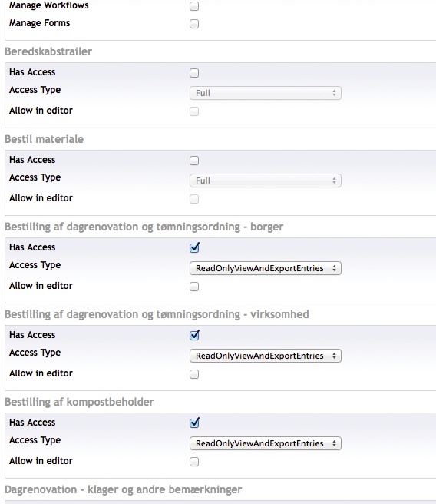Click the Bestilling af kompostbeholder heading
Screen dimensions: 436x504
79,402
